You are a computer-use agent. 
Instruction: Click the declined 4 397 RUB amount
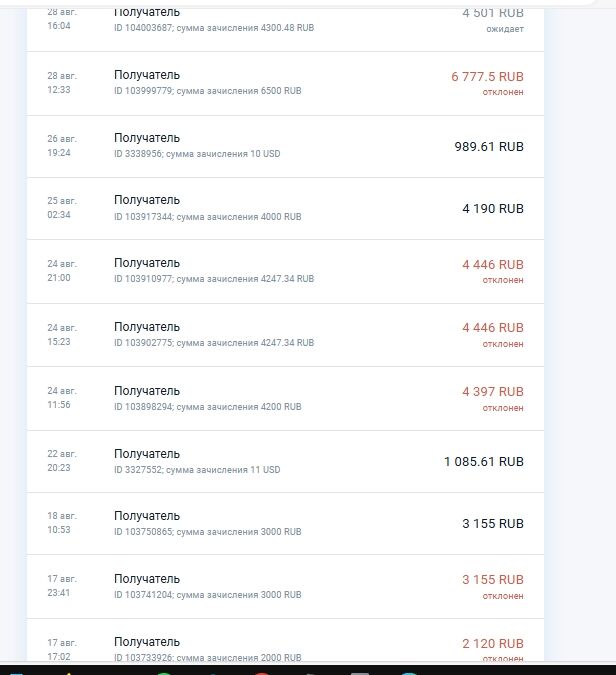pos(492,391)
